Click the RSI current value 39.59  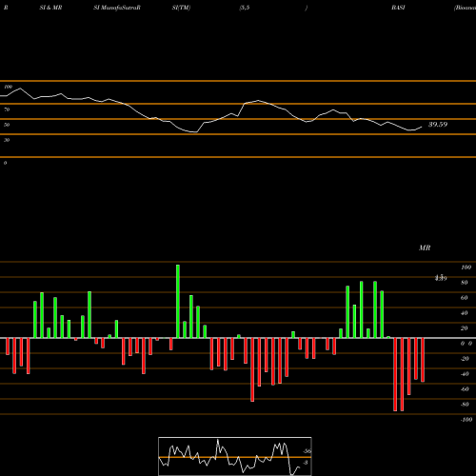[x=438, y=125]
